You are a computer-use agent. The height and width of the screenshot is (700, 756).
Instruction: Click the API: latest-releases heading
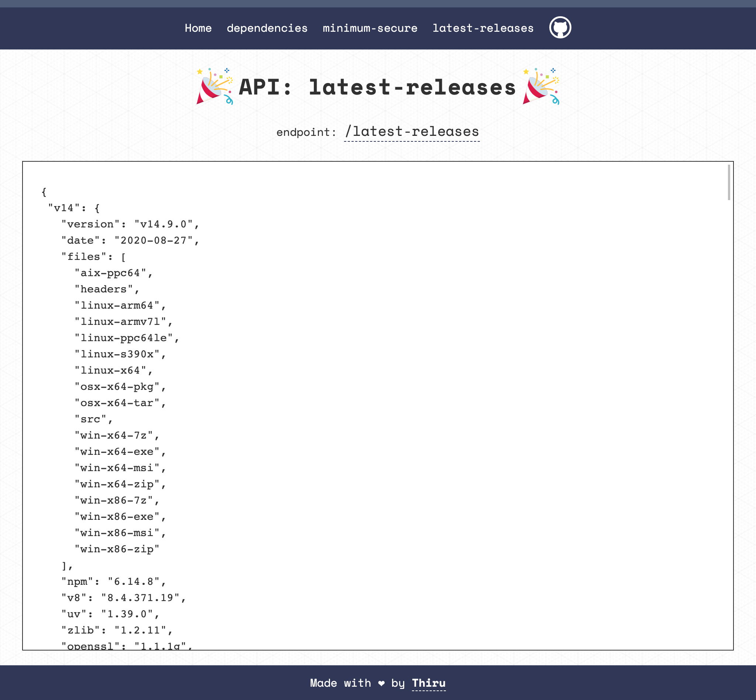click(377, 87)
